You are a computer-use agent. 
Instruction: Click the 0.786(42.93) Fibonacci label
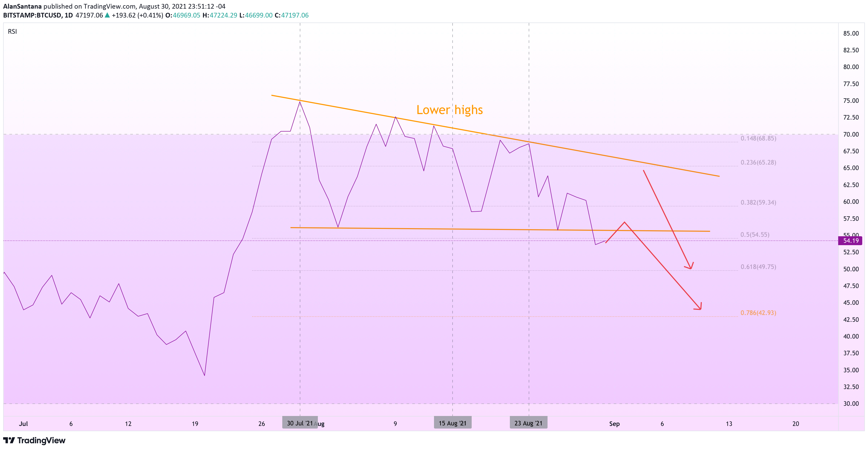coord(758,313)
